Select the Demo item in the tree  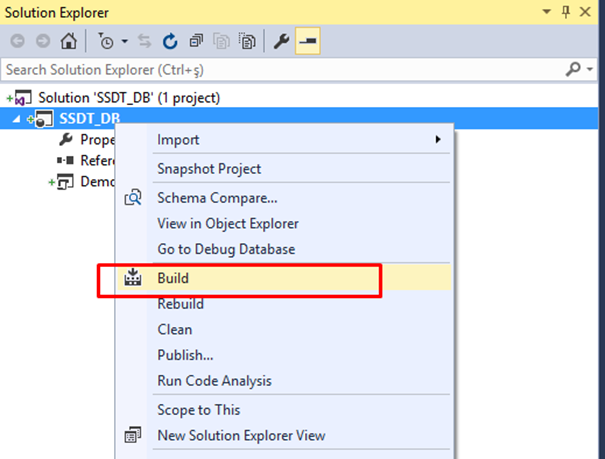pos(97,181)
